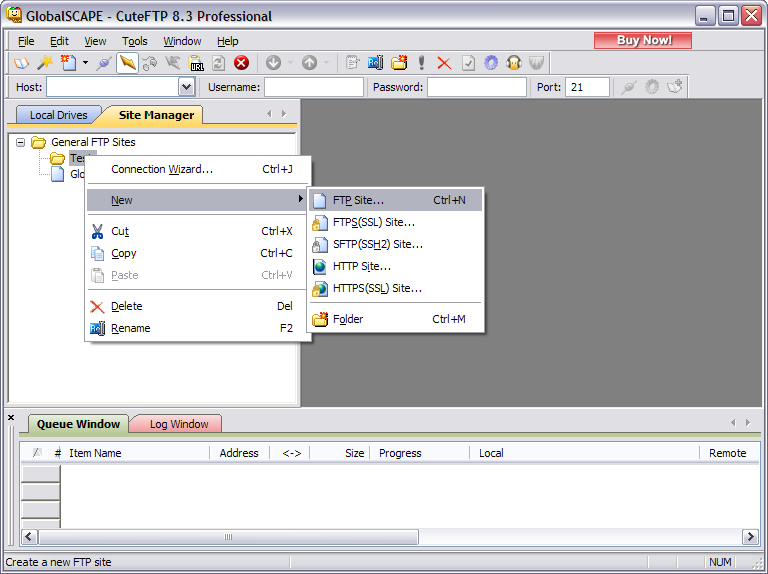Viewport: 768px width, 574px height.
Task: Click the red X Delete toolbar icon
Action: click(x=444, y=63)
